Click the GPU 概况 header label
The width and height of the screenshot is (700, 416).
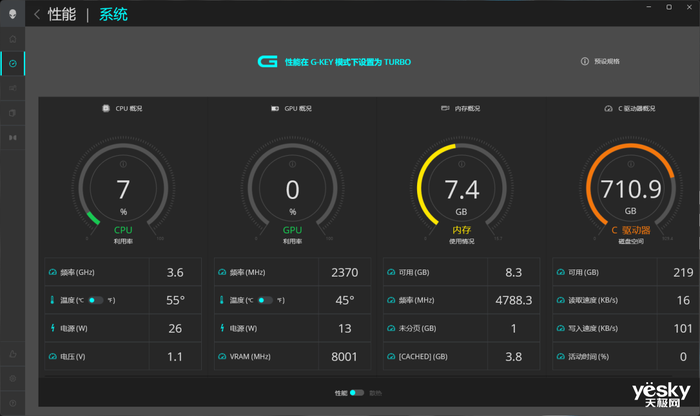point(298,108)
